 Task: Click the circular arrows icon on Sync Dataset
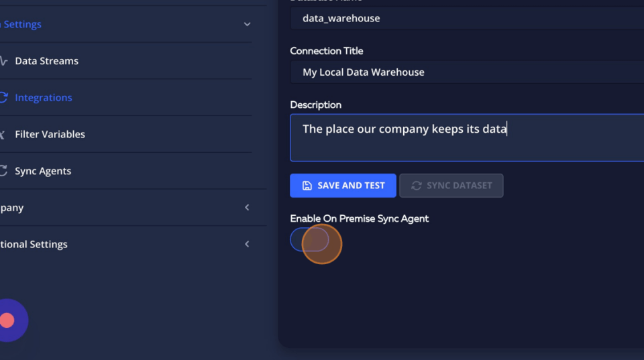point(417,186)
